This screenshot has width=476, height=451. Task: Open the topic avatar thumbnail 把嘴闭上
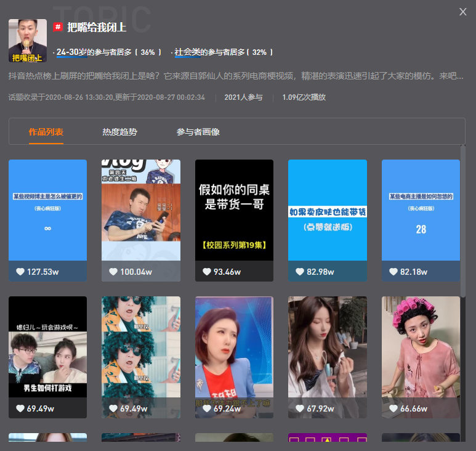tap(28, 41)
